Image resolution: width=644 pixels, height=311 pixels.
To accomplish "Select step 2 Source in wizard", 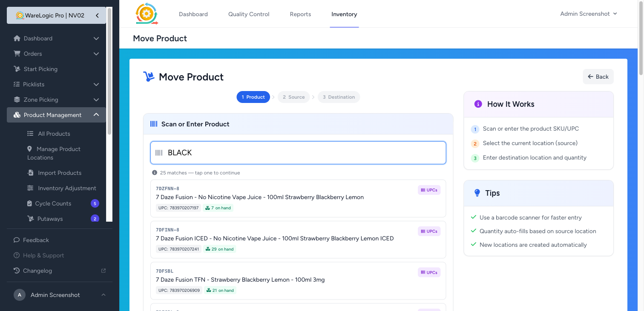I will coord(294,97).
